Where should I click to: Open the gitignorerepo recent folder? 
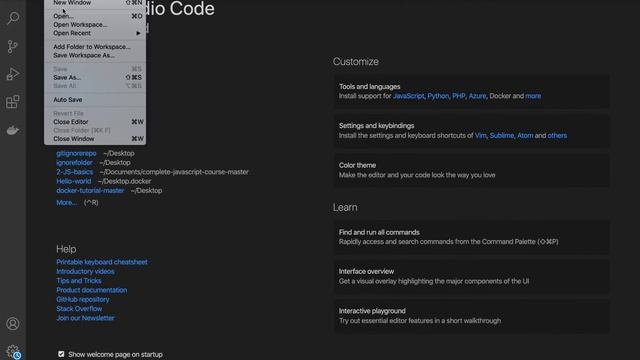[76, 153]
